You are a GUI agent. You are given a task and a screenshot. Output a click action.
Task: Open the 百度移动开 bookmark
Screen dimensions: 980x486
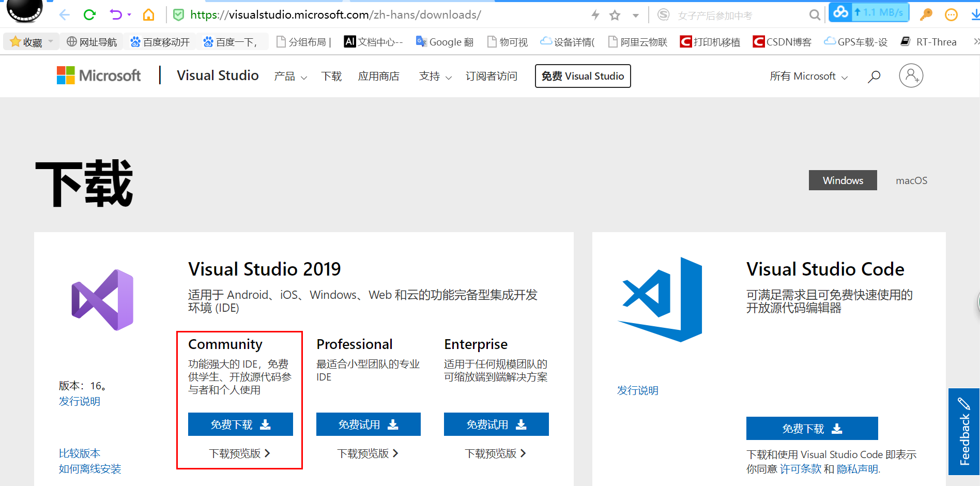[160, 42]
